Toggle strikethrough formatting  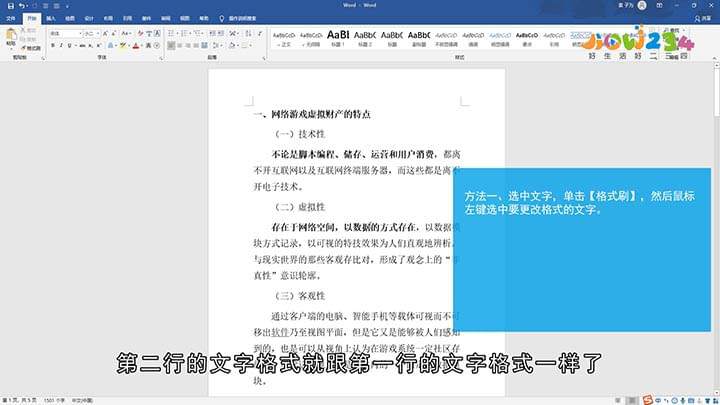[x=82, y=45]
